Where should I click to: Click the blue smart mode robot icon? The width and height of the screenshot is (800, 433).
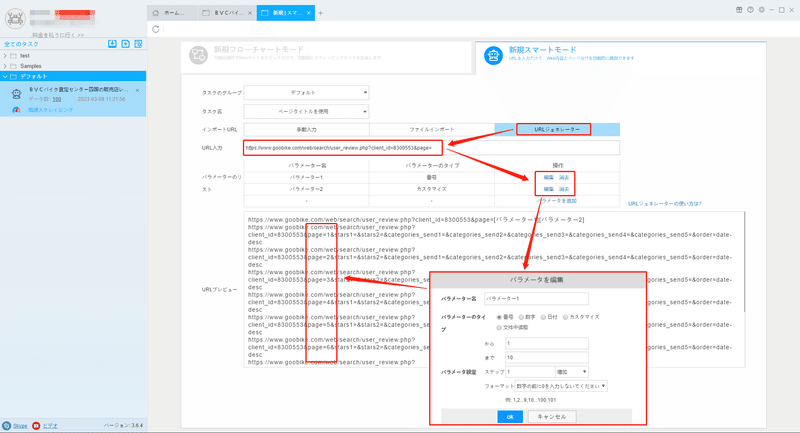pos(493,55)
